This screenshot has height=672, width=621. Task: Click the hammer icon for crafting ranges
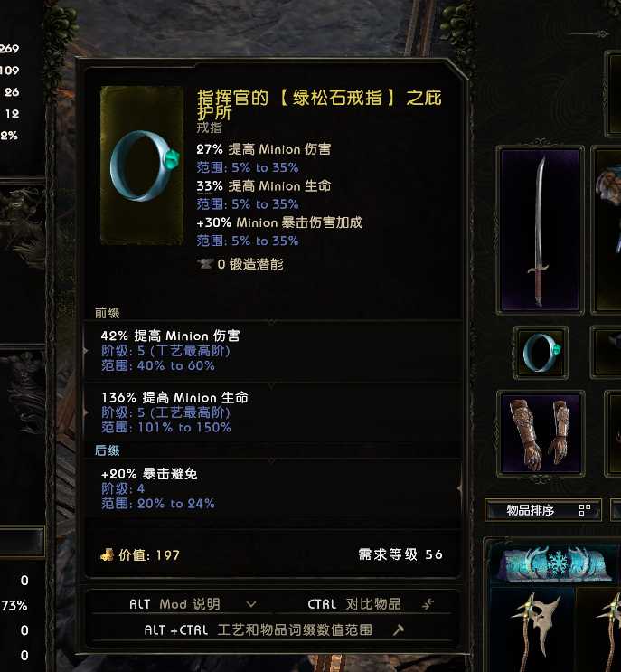(399, 629)
